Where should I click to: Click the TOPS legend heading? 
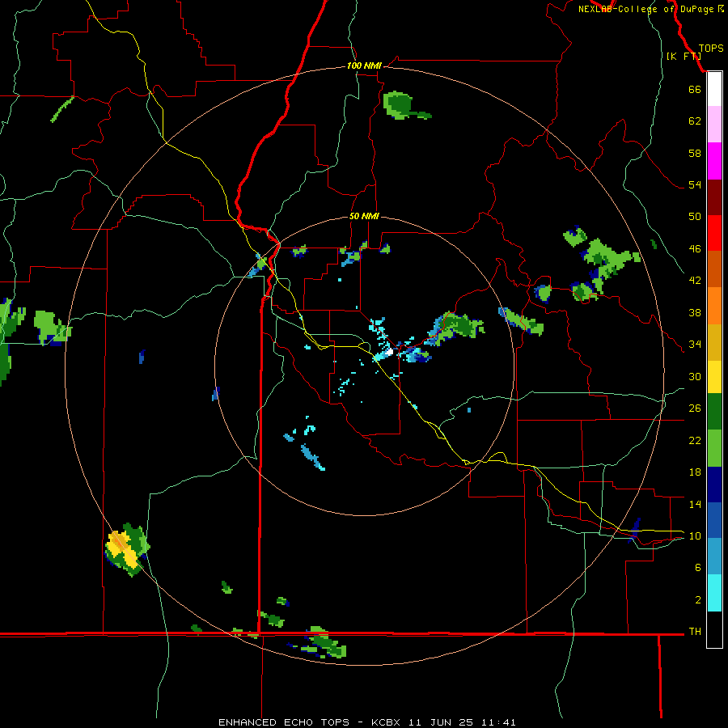pyautogui.click(x=711, y=49)
